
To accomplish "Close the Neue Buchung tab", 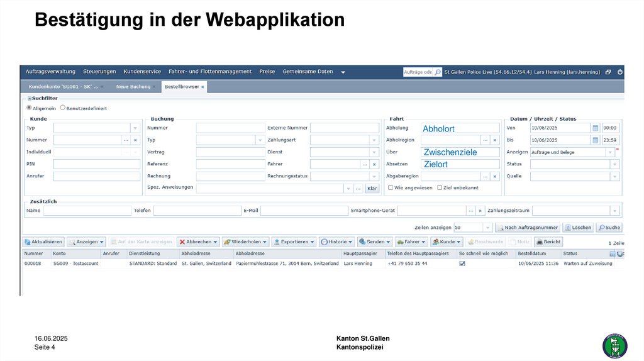I will [x=154, y=87].
